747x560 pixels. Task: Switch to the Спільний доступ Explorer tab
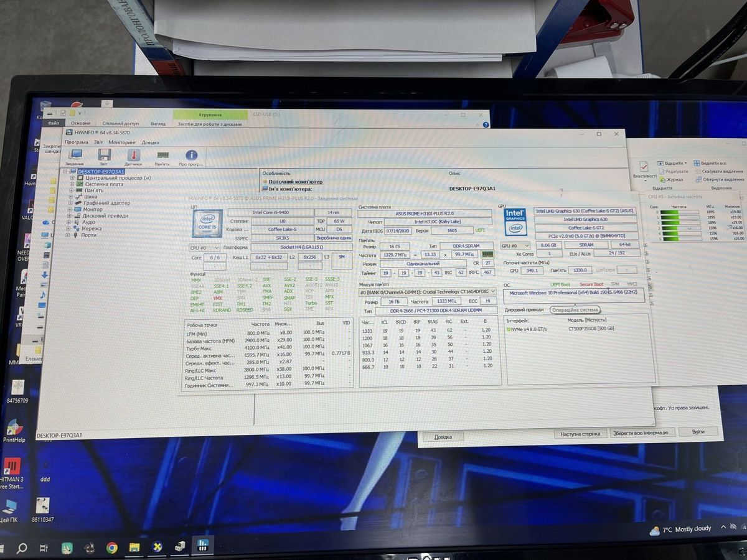(x=121, y=124)
